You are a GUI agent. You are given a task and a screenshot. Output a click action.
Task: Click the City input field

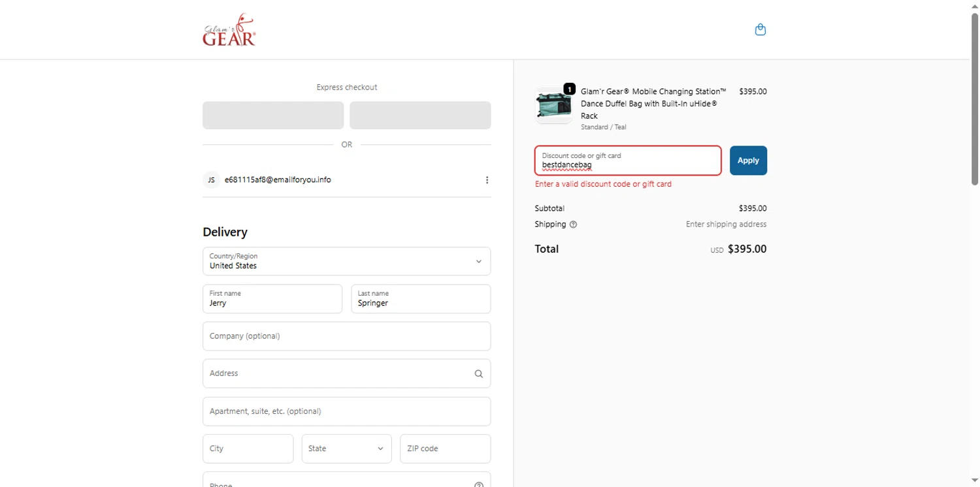click(248, 448)
